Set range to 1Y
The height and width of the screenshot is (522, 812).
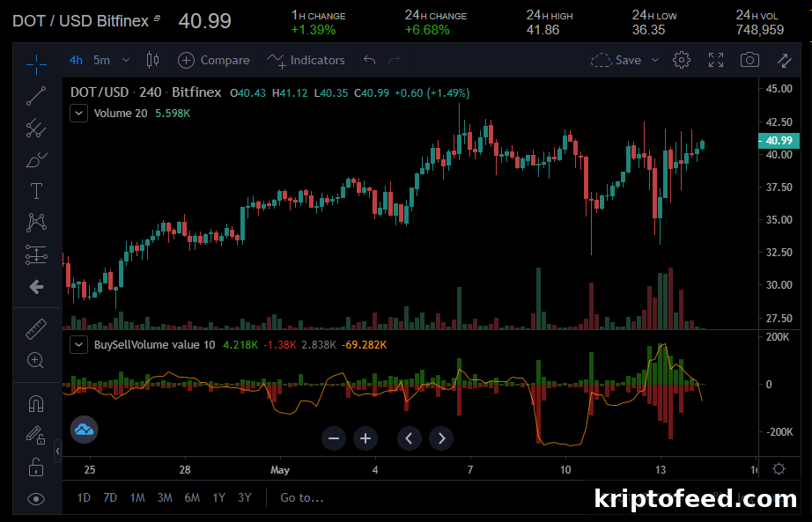218,497
